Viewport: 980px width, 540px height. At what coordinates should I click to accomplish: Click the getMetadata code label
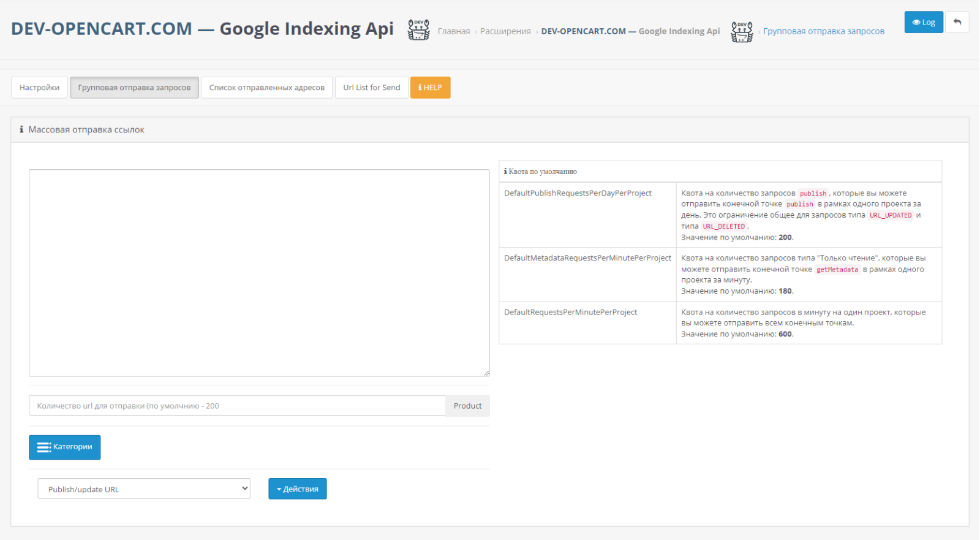coord(837,269)
